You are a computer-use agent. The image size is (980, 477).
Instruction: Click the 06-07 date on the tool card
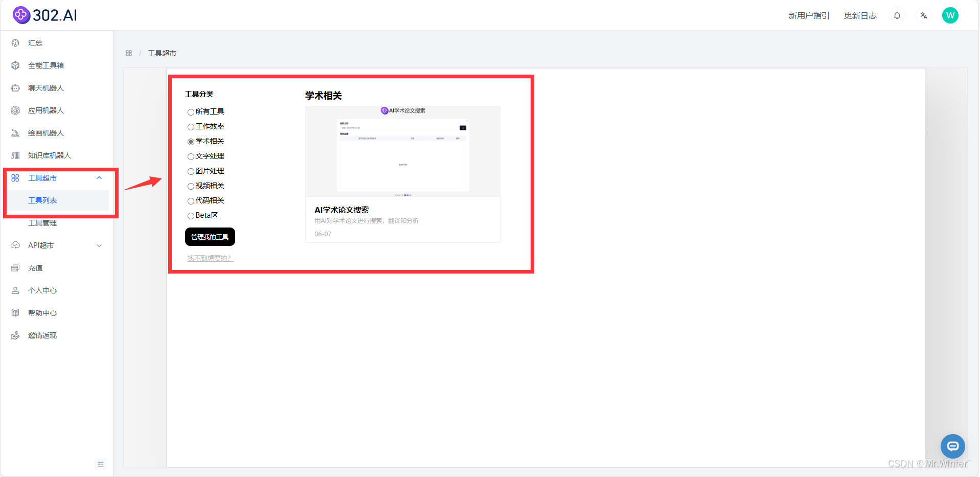tap(323, 234)
